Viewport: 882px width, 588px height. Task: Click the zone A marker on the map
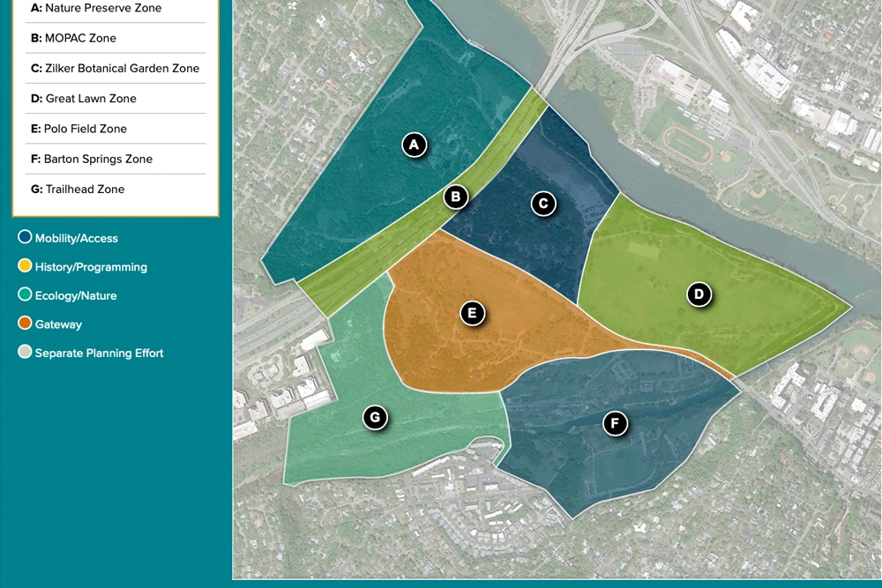point(414,145)
